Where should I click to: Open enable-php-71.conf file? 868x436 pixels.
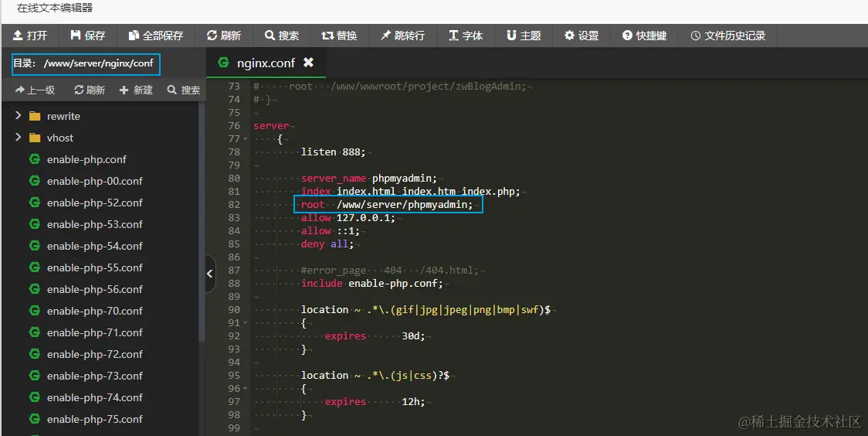[95, 332]
